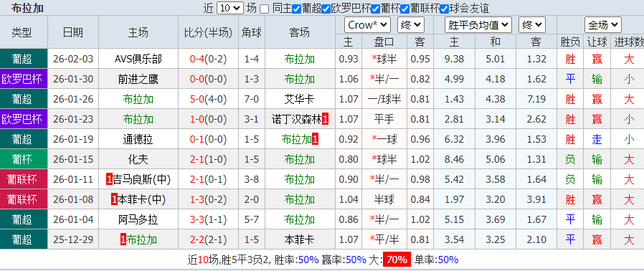Uncheck the 葡联杯 filter checkbox
The height and width of the screenshot is (271, 644).
pos(404,9)
